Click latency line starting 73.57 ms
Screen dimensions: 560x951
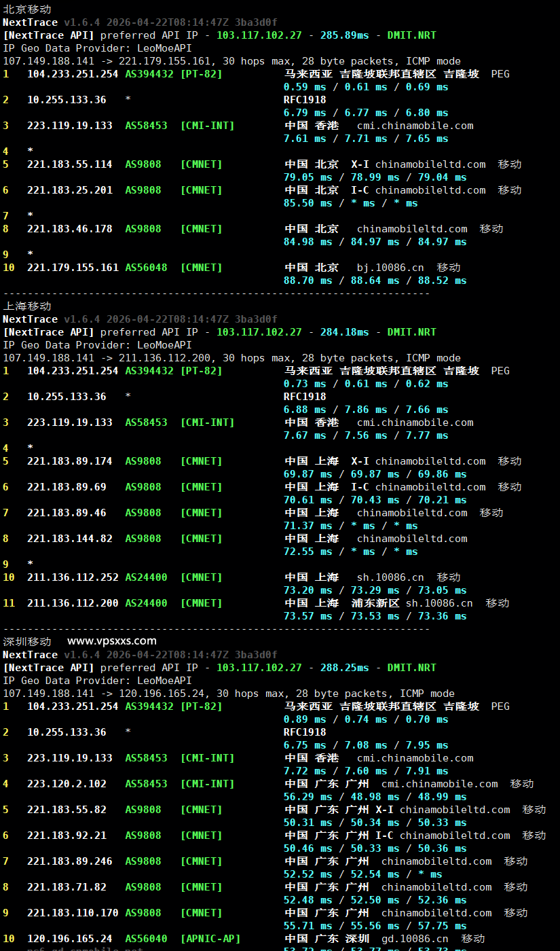[375, 616]
